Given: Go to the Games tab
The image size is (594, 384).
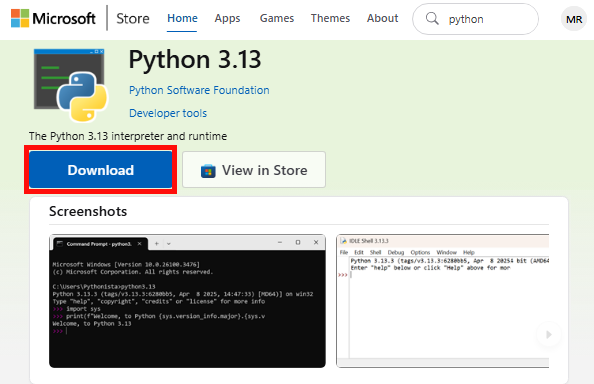Looking at the screenshot, I should (277, 18).
